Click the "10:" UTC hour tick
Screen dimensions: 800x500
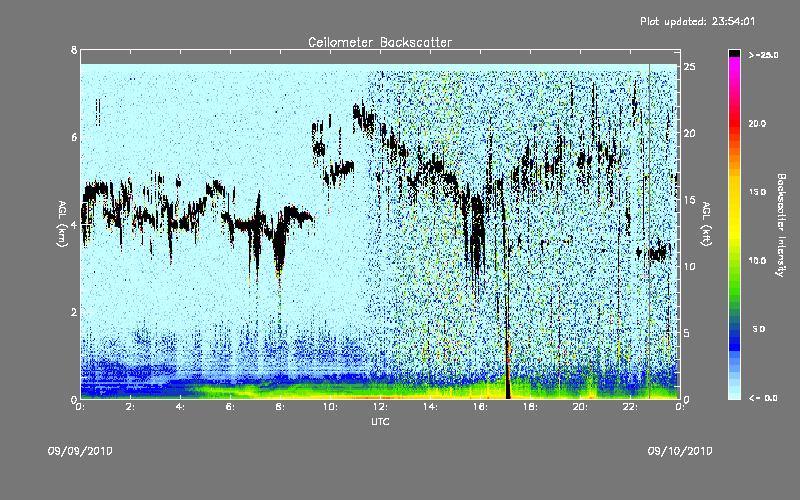coord(331,407)
